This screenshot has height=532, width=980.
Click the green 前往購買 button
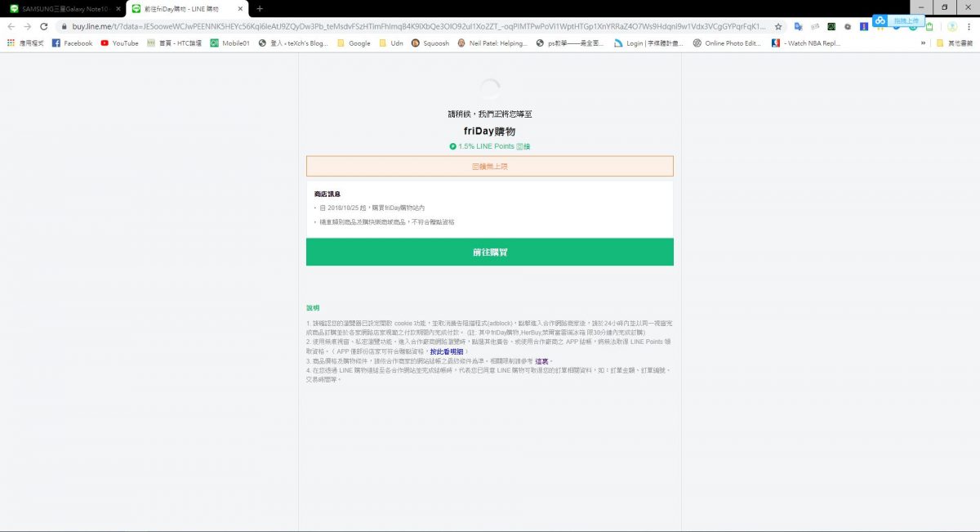(x=490, y=253)
